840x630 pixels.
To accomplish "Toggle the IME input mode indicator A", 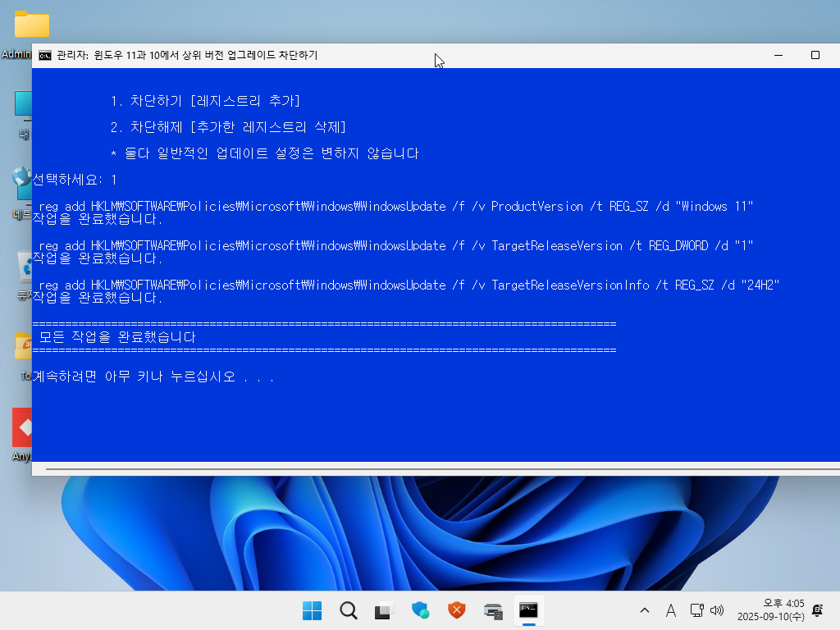I will click(x=671, y=610).
